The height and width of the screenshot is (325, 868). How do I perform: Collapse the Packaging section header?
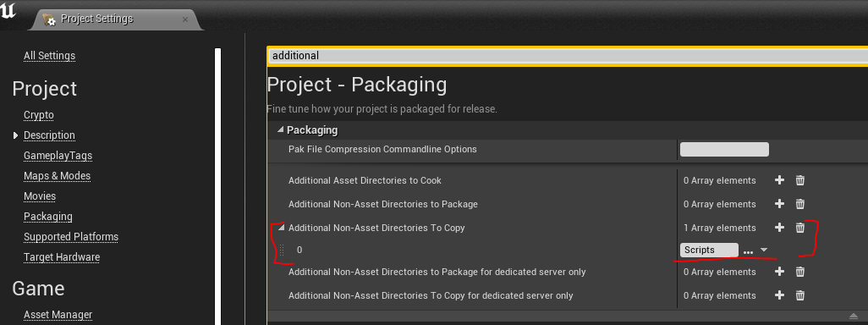click(x=280, y=129)
